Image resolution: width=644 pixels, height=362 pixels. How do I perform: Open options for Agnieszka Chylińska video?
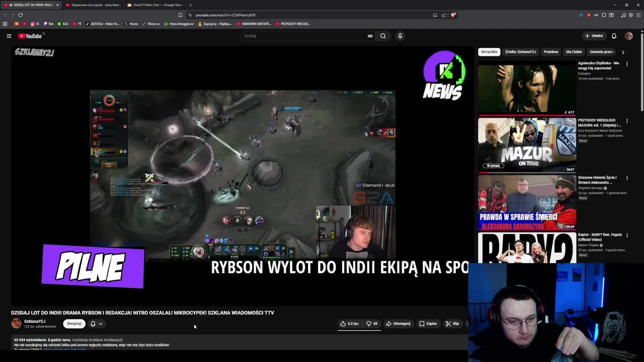click(627, 64)
